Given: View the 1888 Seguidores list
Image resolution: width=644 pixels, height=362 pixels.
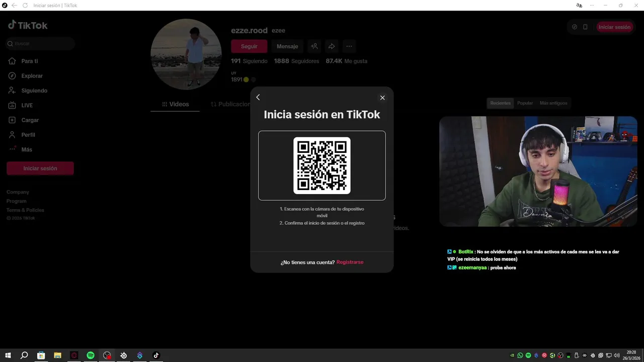Looking at the screenshot, I should pos(296,61).
